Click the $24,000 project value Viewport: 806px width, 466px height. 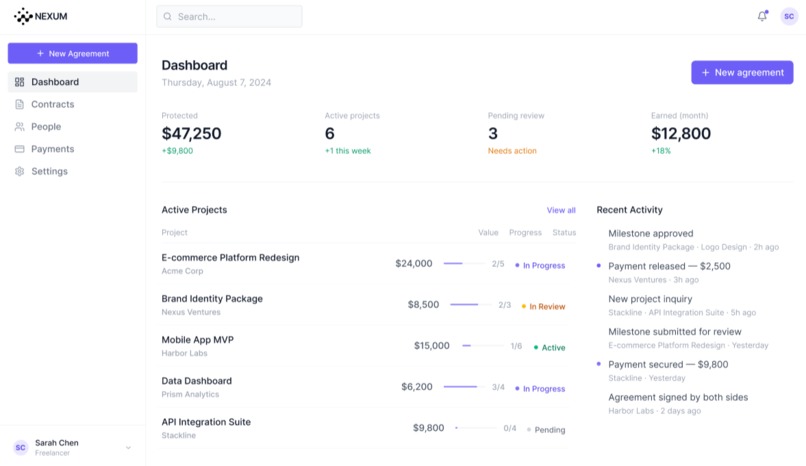click(414, 264)
